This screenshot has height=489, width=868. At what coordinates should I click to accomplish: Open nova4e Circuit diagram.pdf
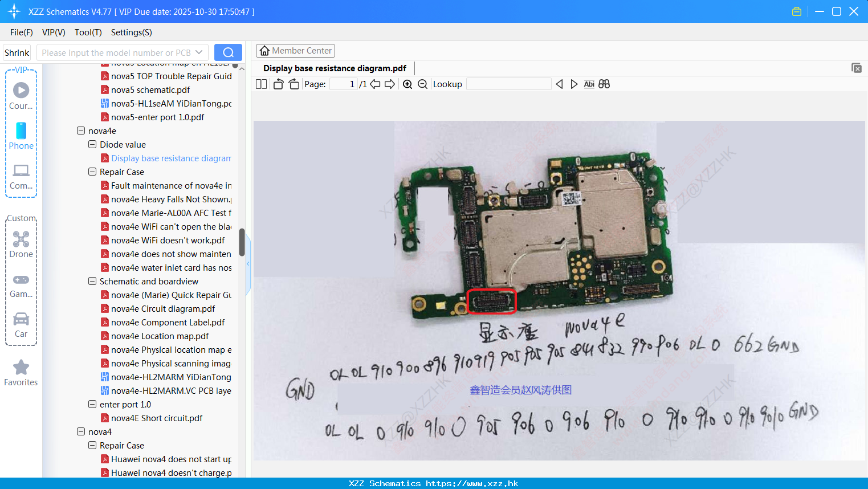163,309
